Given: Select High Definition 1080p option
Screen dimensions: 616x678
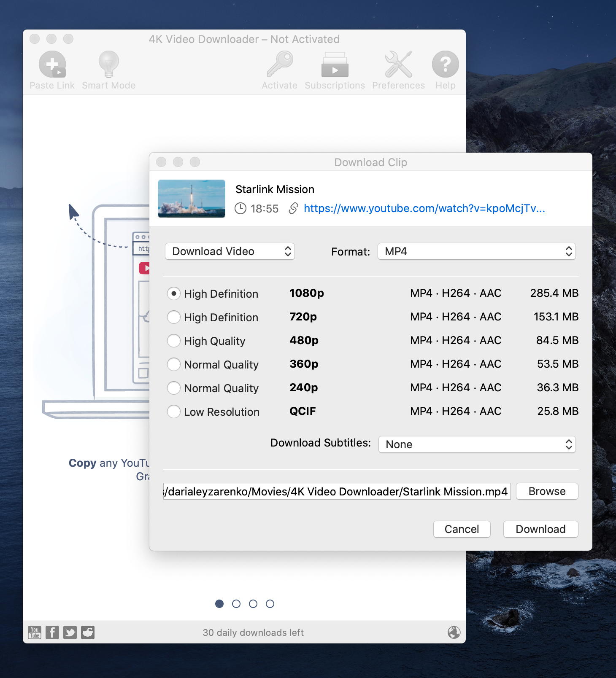Looking at the screenshot, I should (174, 293).
